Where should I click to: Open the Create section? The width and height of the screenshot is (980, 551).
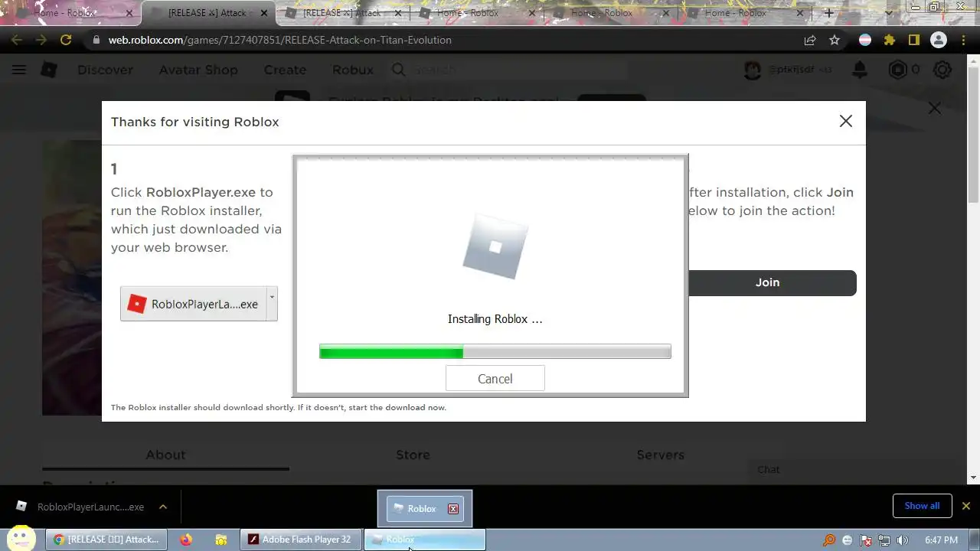tap(285, 70)
